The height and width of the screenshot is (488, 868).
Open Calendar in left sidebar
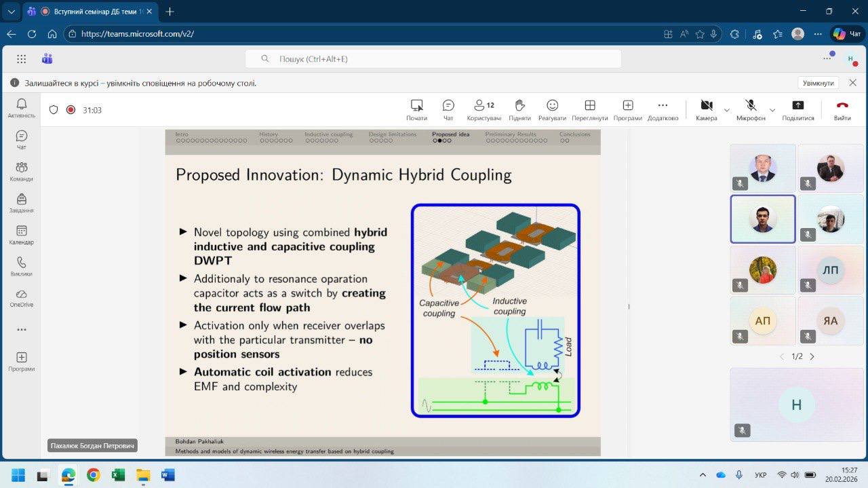pyautogui.click(x=21, y=235)
